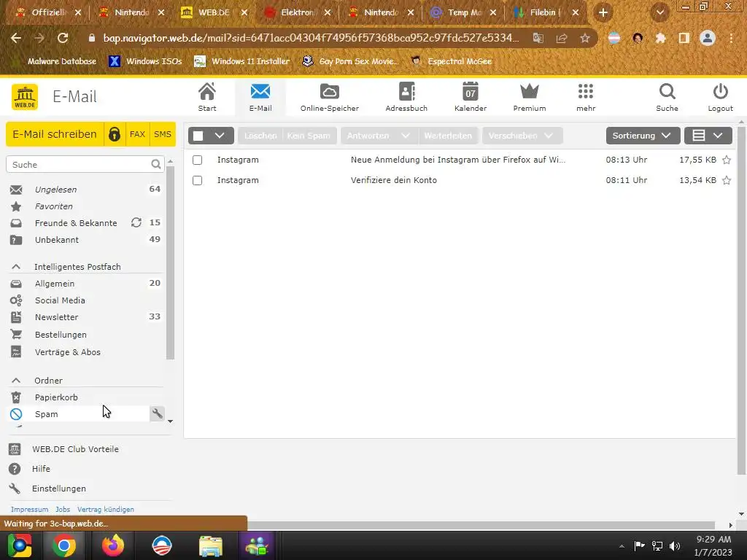Open the list view layout dropdown

click(x=708, y=136)
